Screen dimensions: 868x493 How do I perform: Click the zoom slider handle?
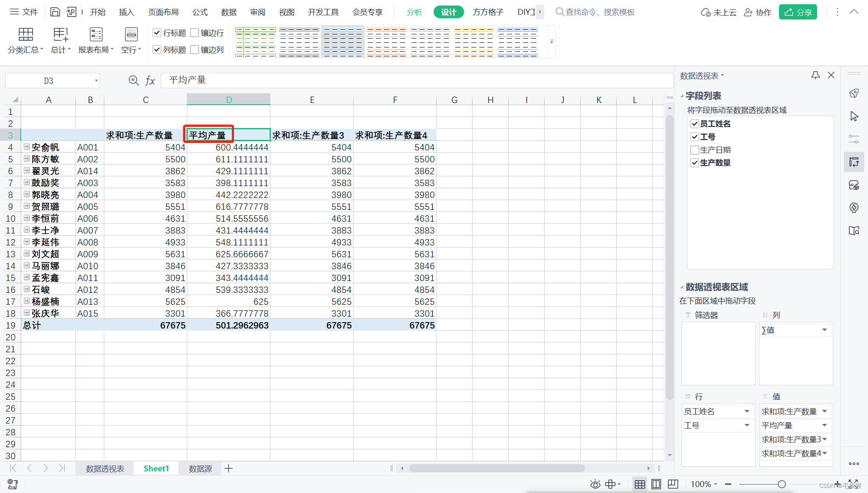[x=782, y=484]
